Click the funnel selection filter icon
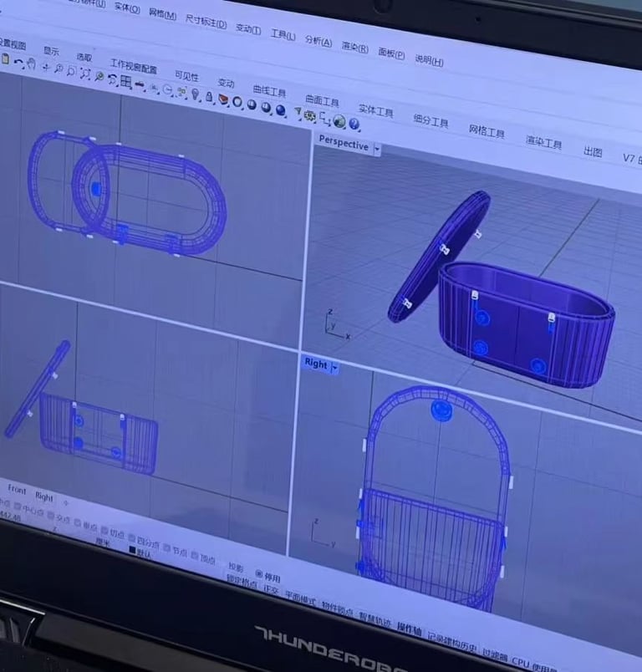The image size is (642, 672). [298, 112]
